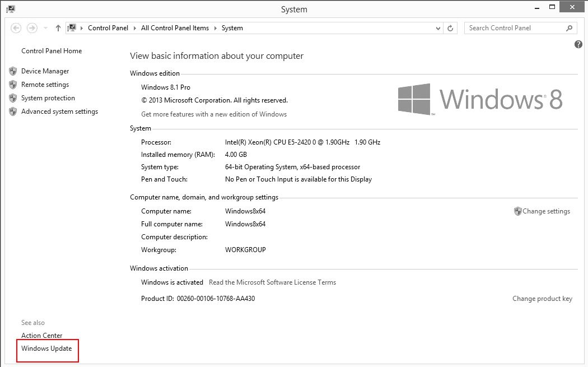Viewport: 588px width, 367px height.
Task: Open the address bar history dropdown
Action: point(437,28)
